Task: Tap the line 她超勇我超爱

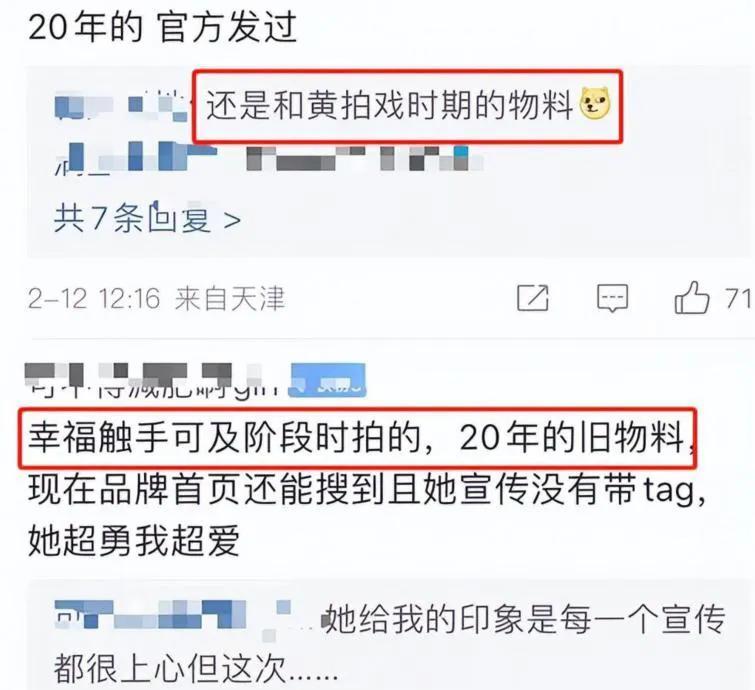Action: [134, 541]
